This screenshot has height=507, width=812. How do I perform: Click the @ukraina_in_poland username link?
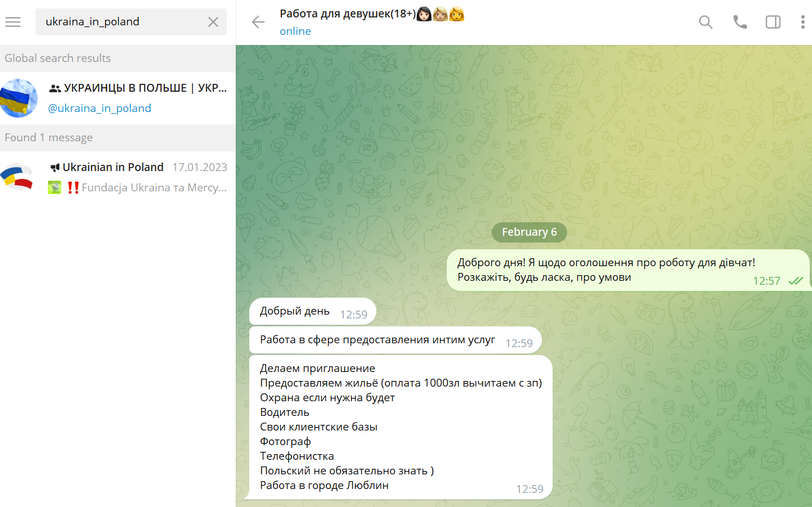(x=100, y=108)
